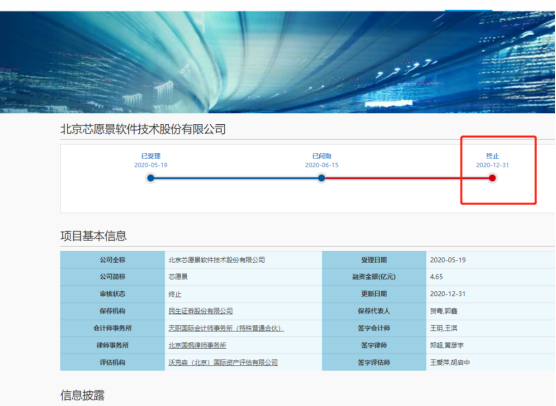Click the blue 已受理 timeline dot
Image resolution: width=556 pixels, height=406 pixels.
151,178
